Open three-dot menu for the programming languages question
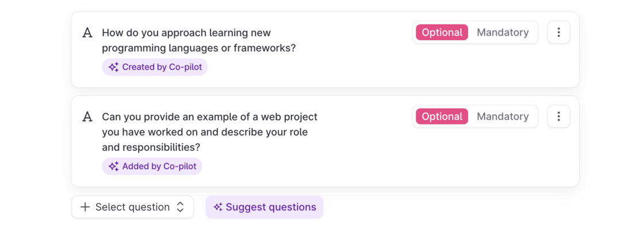644x229 pixels. (x=558, y=32)
